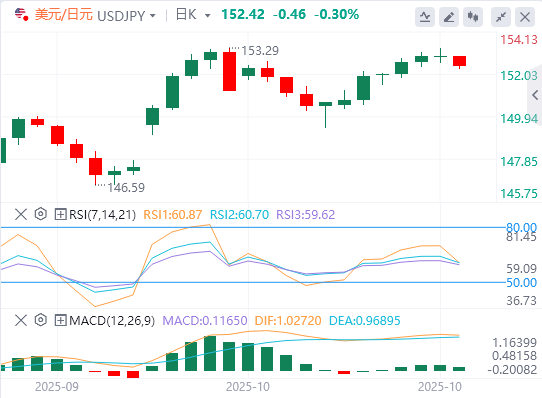Click the 美元/日元 pair name

tap(64, 15)
